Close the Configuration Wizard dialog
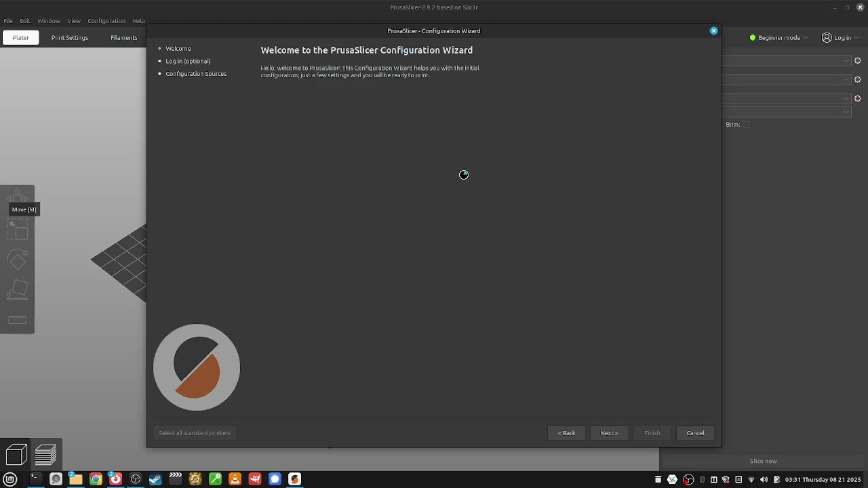This screenshot has width=868, height=488. (713, 30)
